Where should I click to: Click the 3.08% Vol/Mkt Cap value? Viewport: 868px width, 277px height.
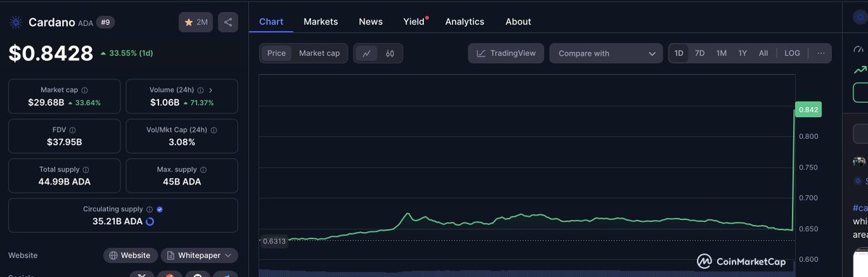182,142
